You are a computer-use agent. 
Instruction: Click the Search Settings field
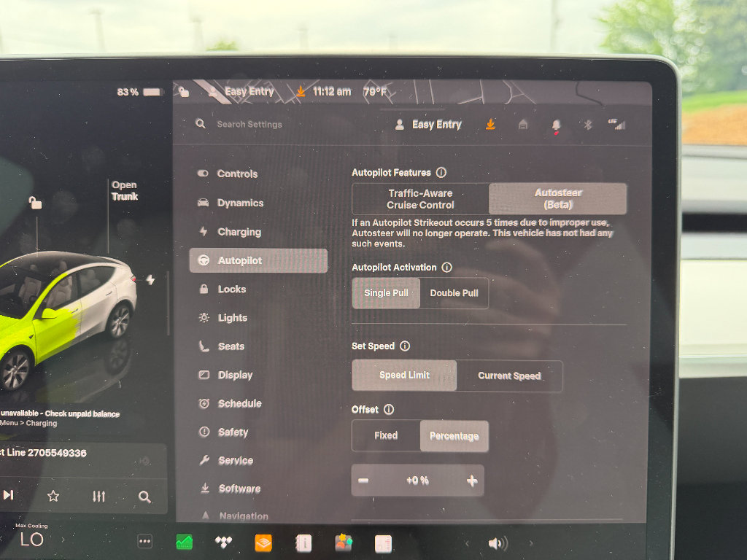coord(249,124)
